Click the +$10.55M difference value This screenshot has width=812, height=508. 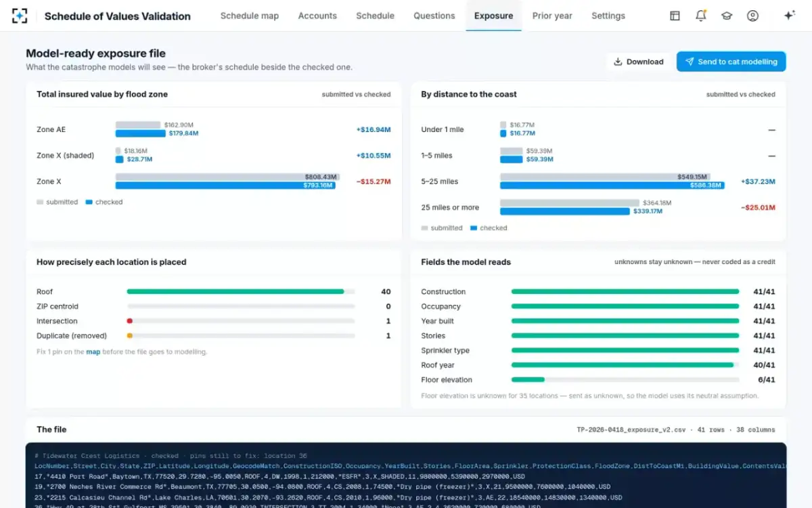[374, 156]
